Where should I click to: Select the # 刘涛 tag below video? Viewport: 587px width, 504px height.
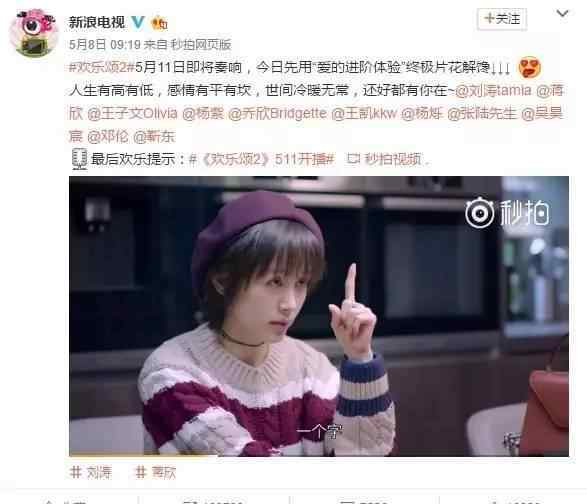pyautogui.click(x=91, y=472)
